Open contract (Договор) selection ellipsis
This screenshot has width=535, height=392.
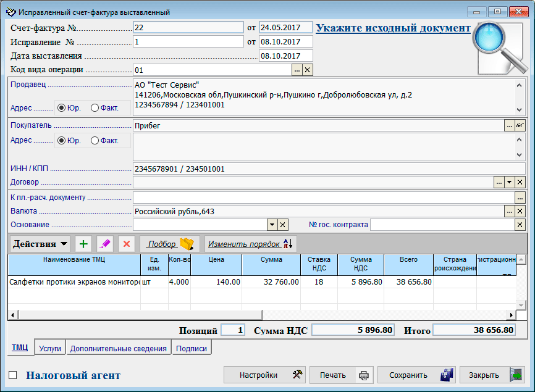coord(499,182)
